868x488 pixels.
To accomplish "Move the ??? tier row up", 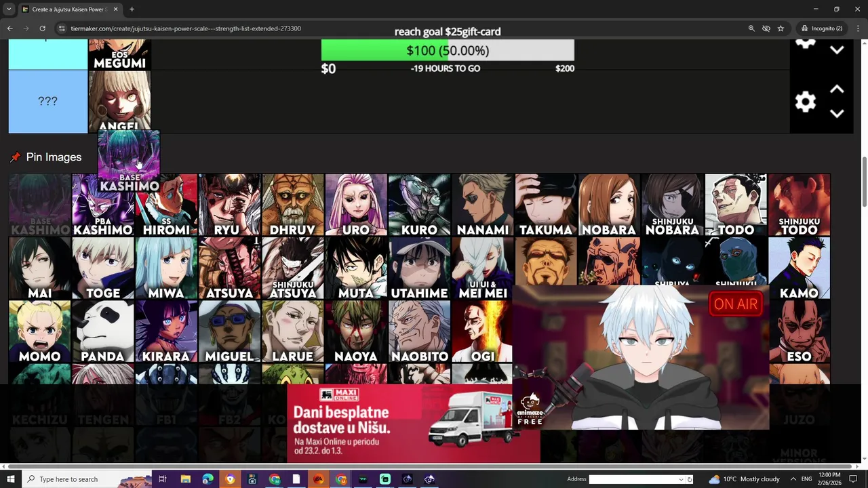I will click(837, 89).
